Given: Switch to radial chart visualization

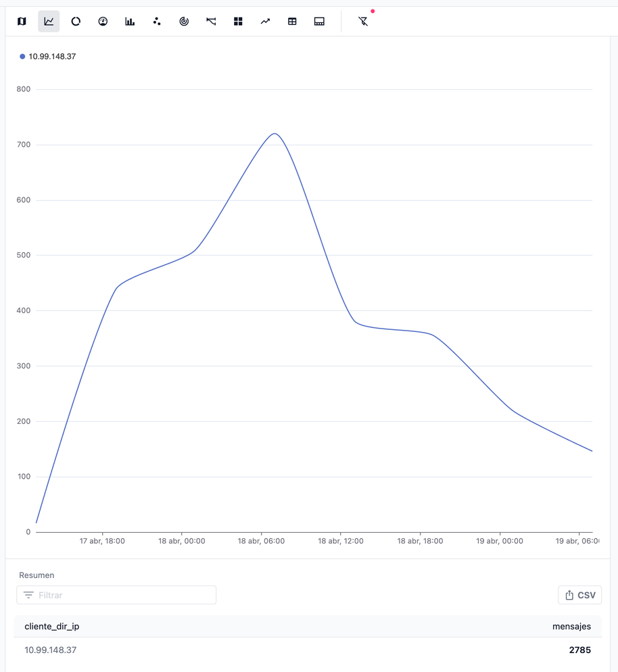Looking at the screenshot, I should [184, 22].
